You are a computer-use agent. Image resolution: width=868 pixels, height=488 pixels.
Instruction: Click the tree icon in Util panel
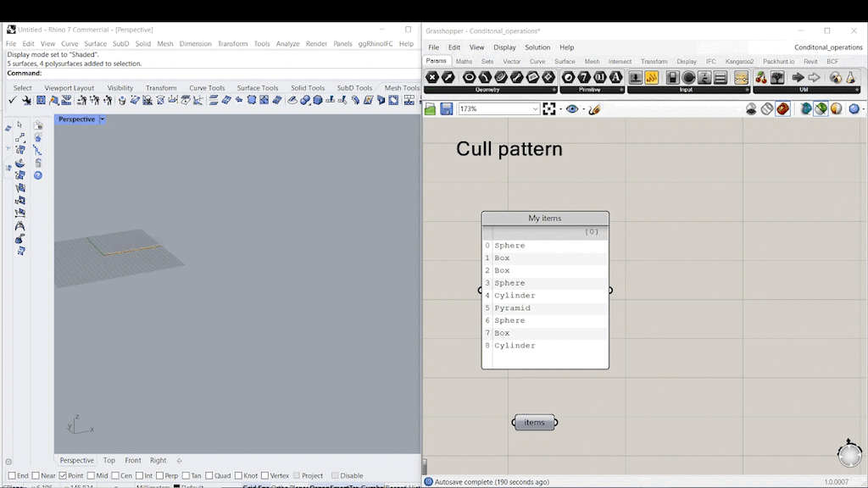click(777, 77)
